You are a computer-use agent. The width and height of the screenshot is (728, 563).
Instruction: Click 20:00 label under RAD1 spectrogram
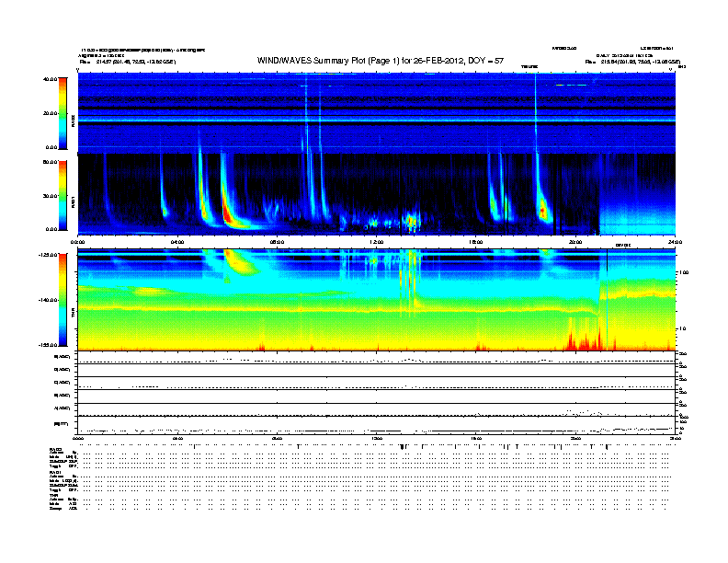pyautogui.click(x=575, y=242)
